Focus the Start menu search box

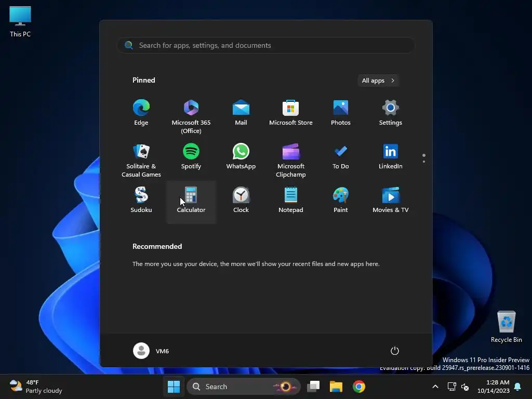coord(266,45)
